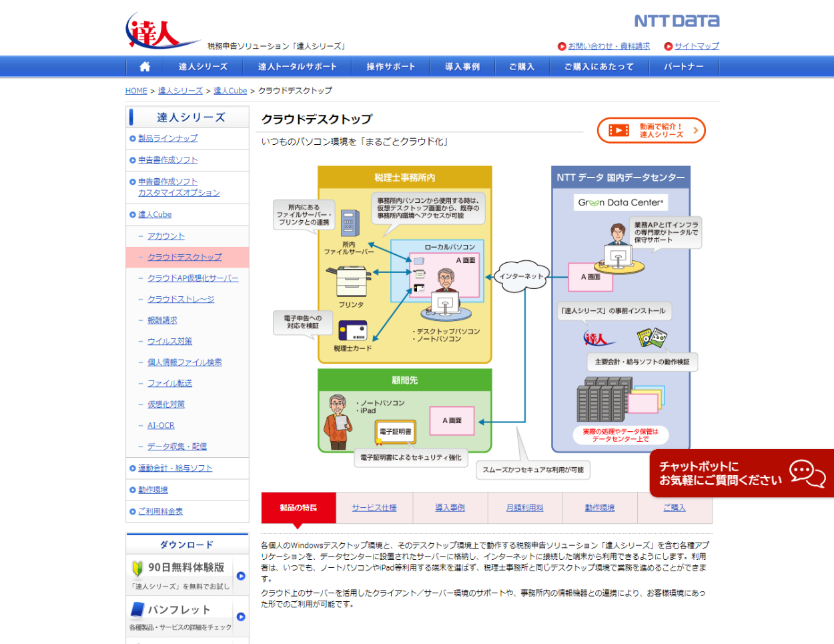The image size is (834, 644).
Task: Open the 操作サポート navigation menu
Action: (390, 67)
